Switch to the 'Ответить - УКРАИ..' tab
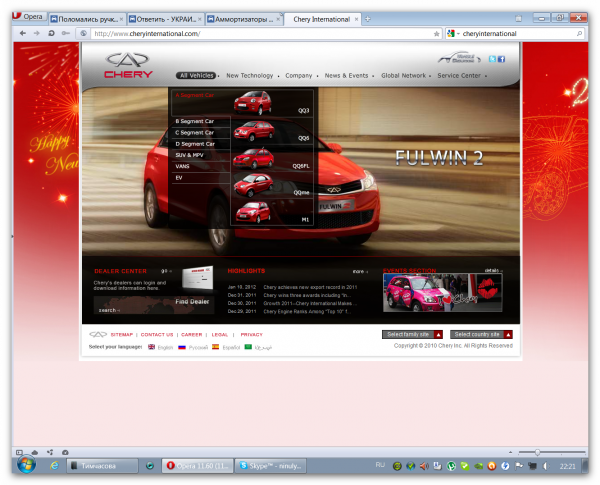The height and width of the screenshot is (485, 600). (x=165, y=19)
